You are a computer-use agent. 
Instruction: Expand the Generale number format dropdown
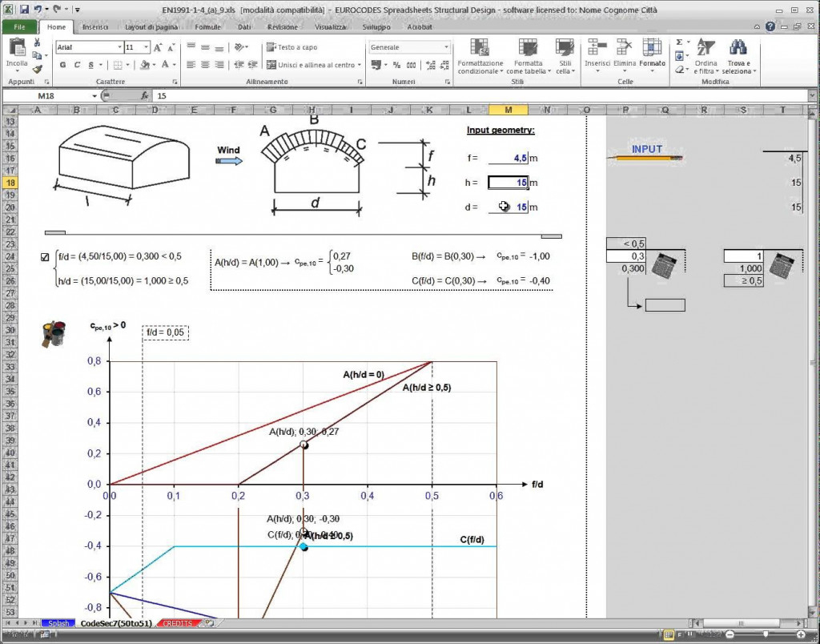445,46
